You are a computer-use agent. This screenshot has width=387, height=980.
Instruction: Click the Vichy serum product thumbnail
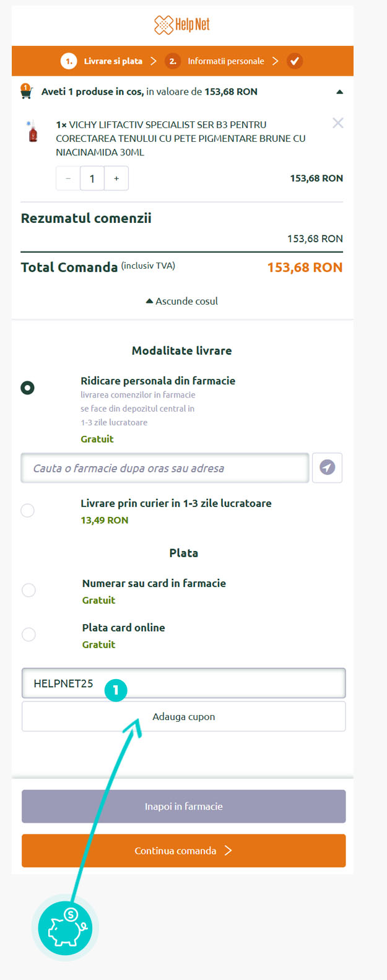click(x=33, y=131)
